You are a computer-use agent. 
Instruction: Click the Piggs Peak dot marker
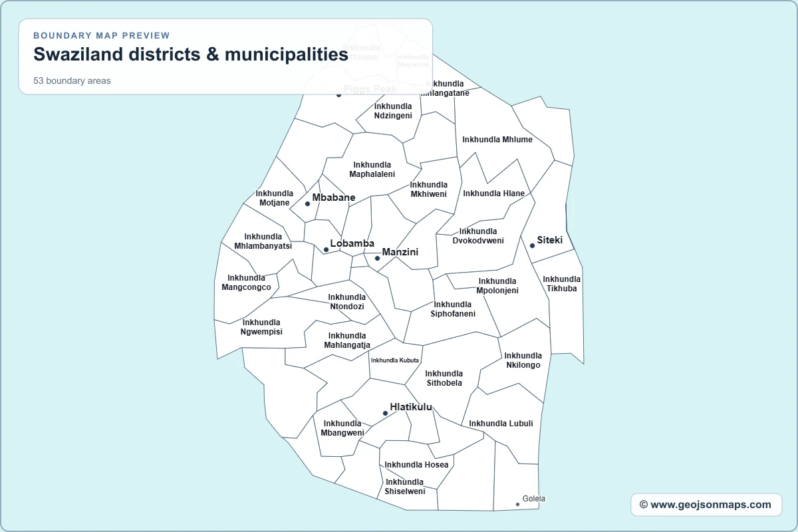tap(338, 94)
